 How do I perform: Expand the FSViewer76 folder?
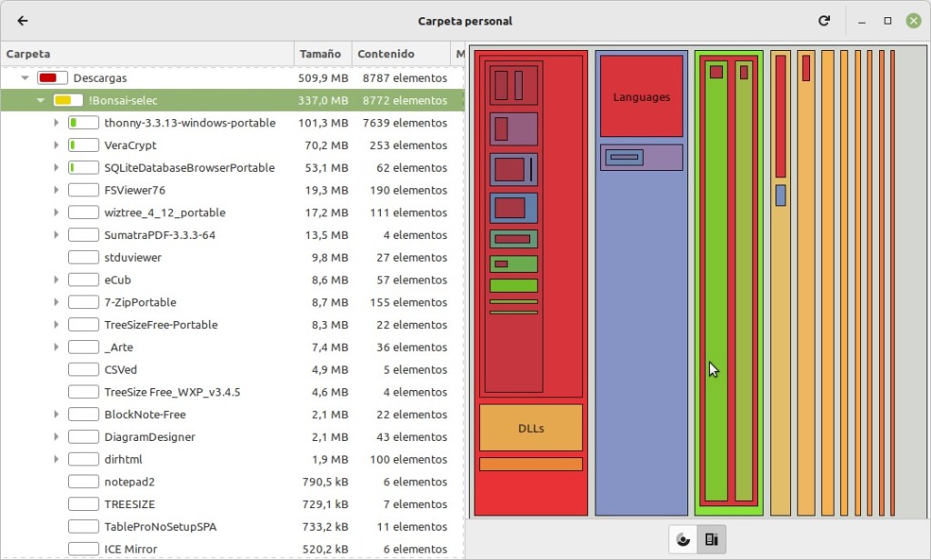(56, 190)
